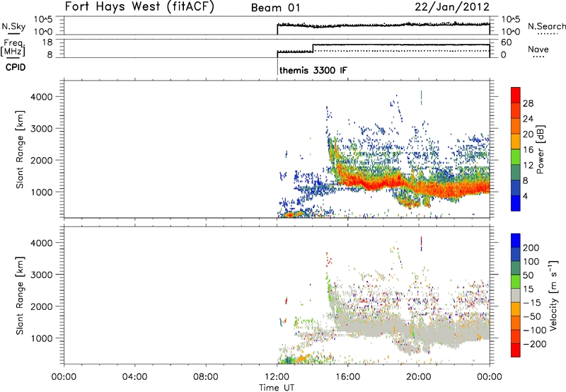Click the "20:00" time axis tick label

click(x=419, y=377)
